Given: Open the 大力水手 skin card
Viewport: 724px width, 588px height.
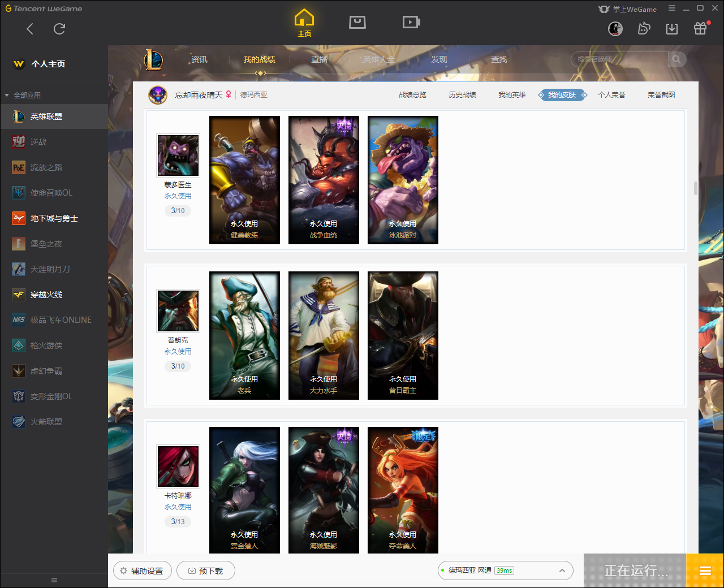Looking at the screenshot, I should 324,336.
